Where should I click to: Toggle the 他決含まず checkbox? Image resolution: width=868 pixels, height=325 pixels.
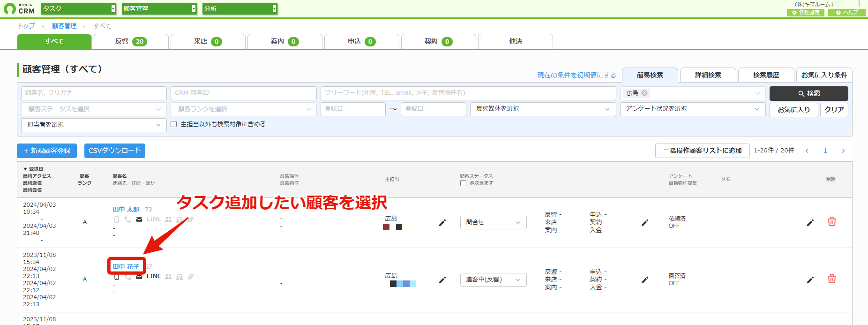463,183
